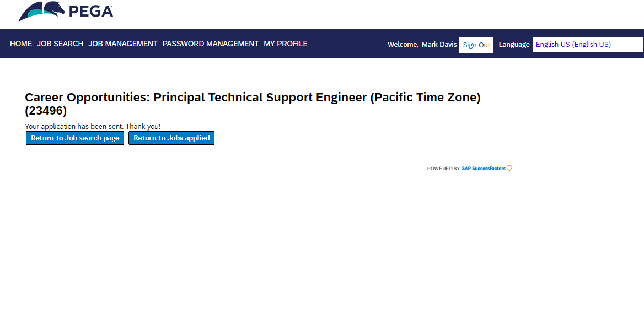Image resolution: width=644 pixels, height=314 pixels.
Task: Open the SAP SuccessFactors logo link
Action: [484, 169]
